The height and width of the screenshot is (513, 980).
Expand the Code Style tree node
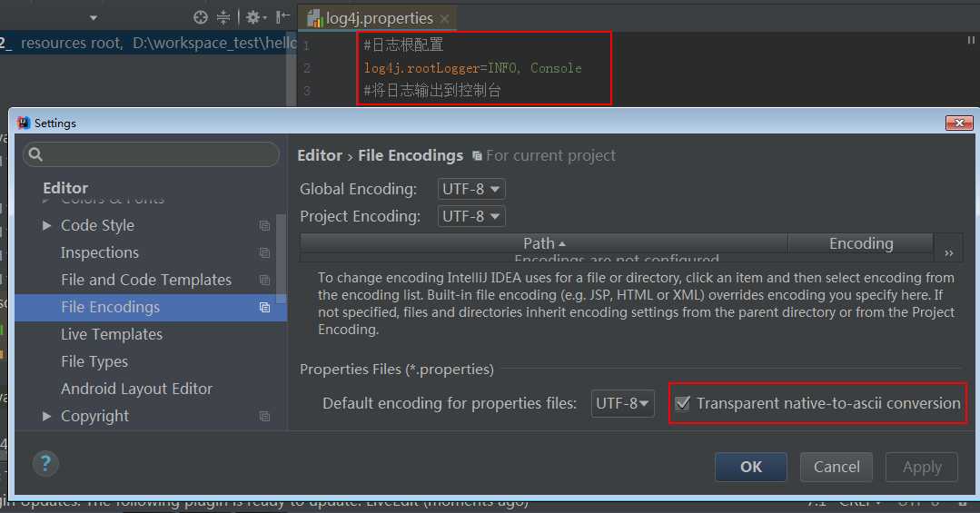pos(47,225)
